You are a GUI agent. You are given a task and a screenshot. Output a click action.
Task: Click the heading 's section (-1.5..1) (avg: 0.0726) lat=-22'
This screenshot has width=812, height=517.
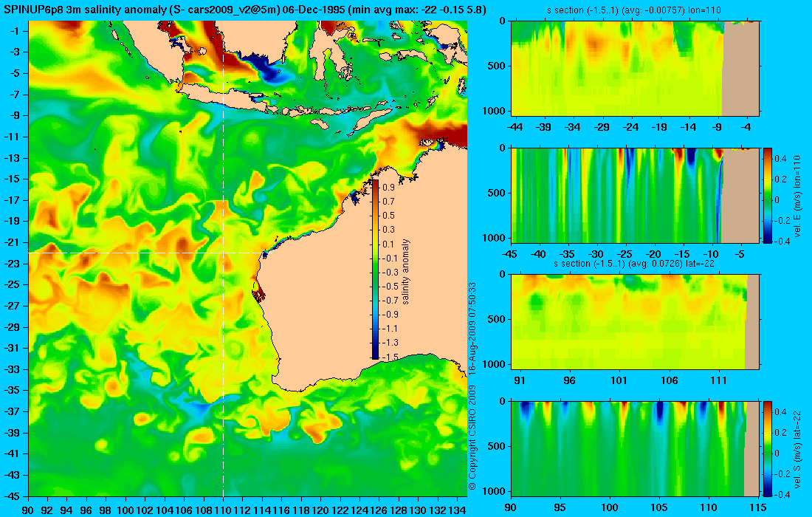634,263
